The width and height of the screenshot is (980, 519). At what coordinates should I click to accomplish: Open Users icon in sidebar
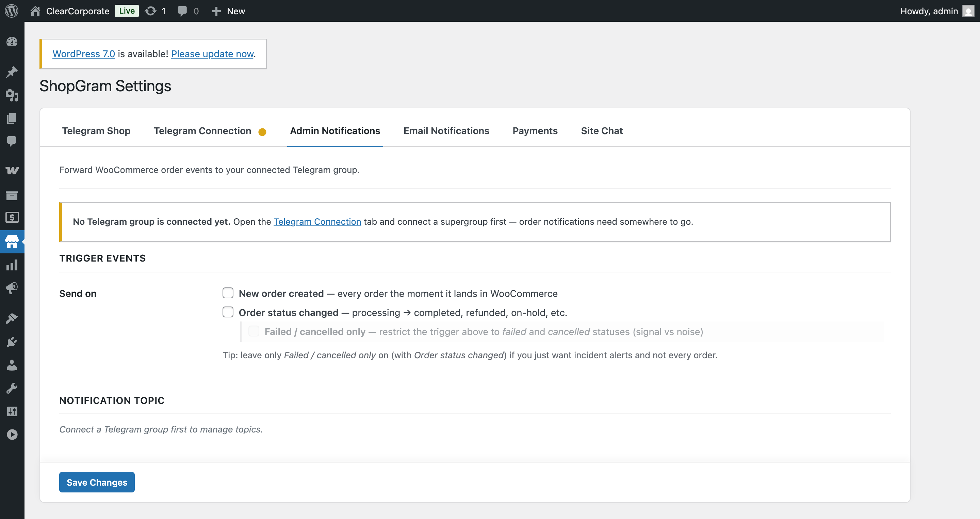coord(12,365)
